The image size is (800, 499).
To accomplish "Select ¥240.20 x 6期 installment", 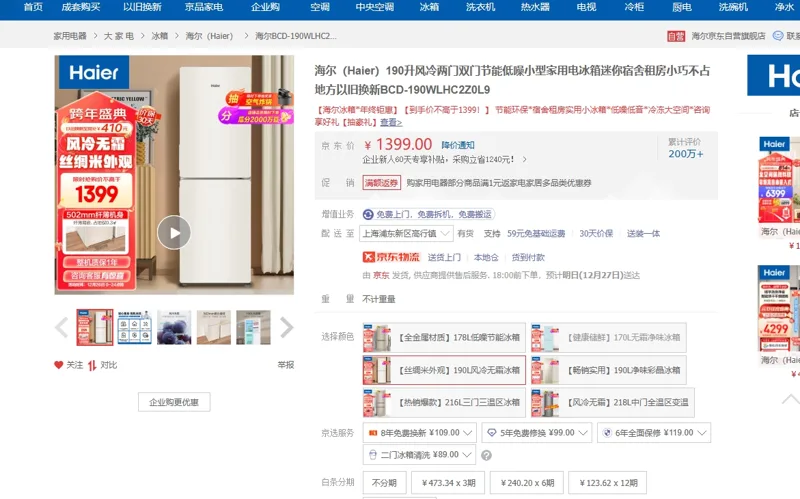I will point(527,483).
